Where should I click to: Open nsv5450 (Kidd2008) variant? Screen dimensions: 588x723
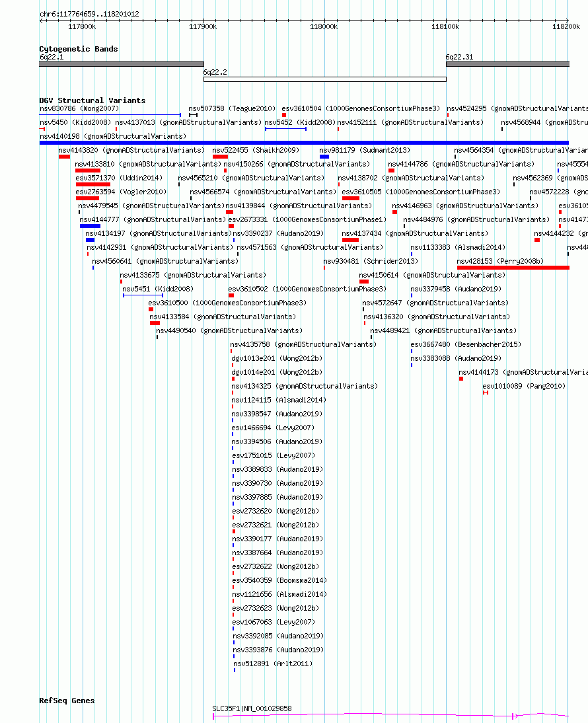(x=75, y=123)
